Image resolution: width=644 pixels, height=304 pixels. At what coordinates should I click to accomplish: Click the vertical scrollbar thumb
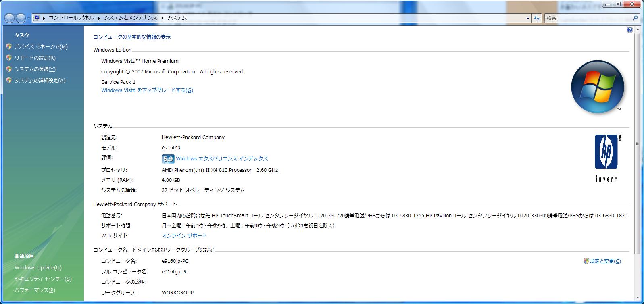(638, 144)
